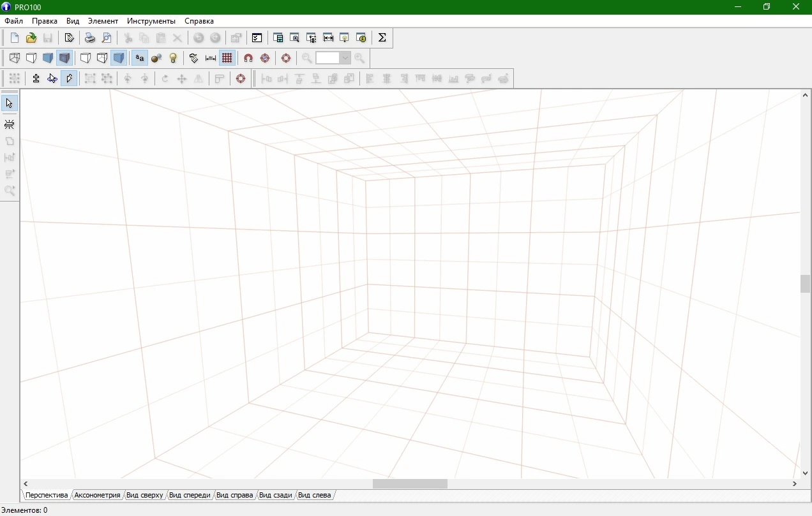Viewport: 812px width, 516px height.
Task: Select the arrow pointer tool in left sidebar
Action: point(10,103)
